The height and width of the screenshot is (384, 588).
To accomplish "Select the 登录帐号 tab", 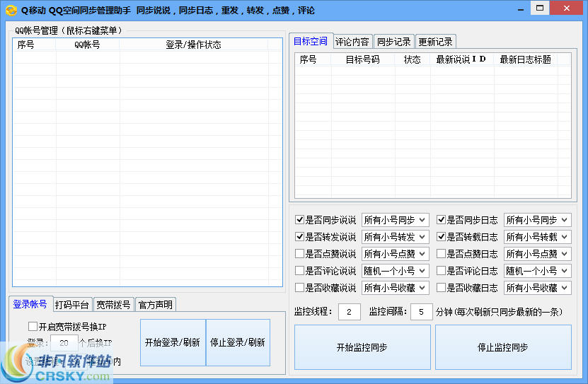I will click(x=30, y=304).
